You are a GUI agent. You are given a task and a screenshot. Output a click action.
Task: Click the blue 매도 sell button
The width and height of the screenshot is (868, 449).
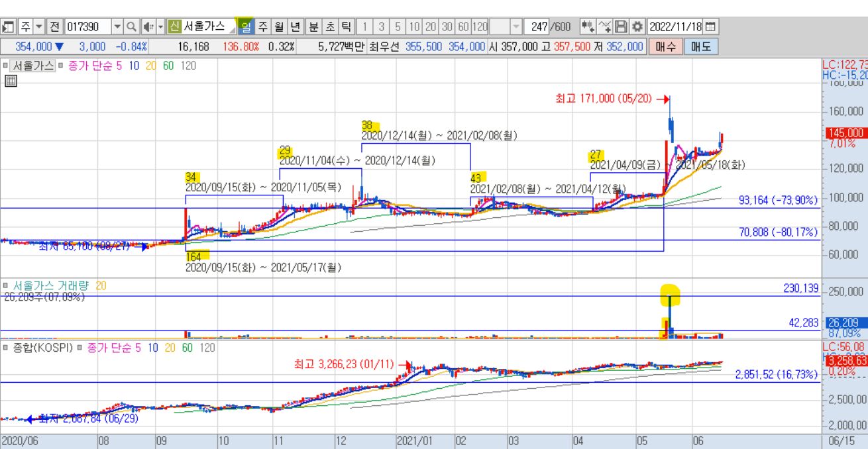pos(700,46)
